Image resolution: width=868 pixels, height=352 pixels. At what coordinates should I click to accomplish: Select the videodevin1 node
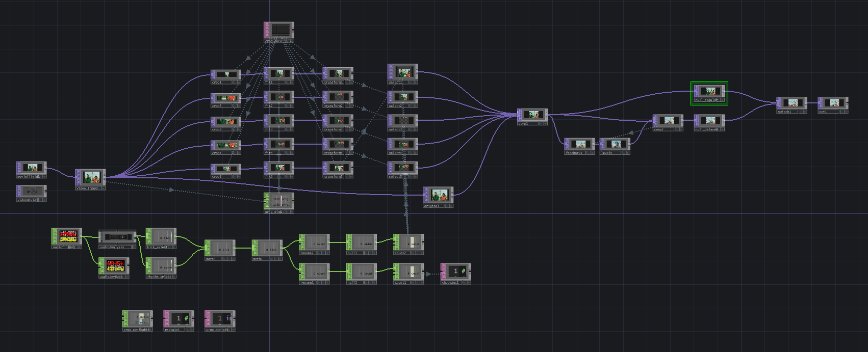point(32,191)
